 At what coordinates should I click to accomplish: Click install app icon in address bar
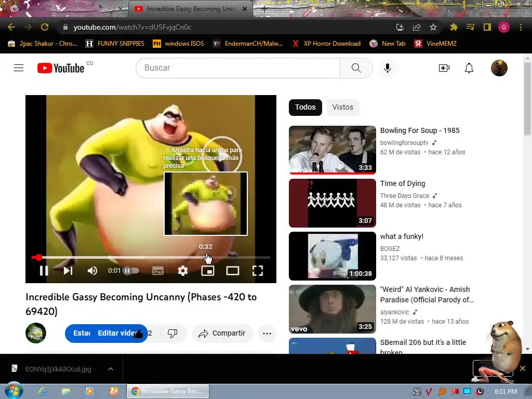pyautogui.click(x=400, y=27)
